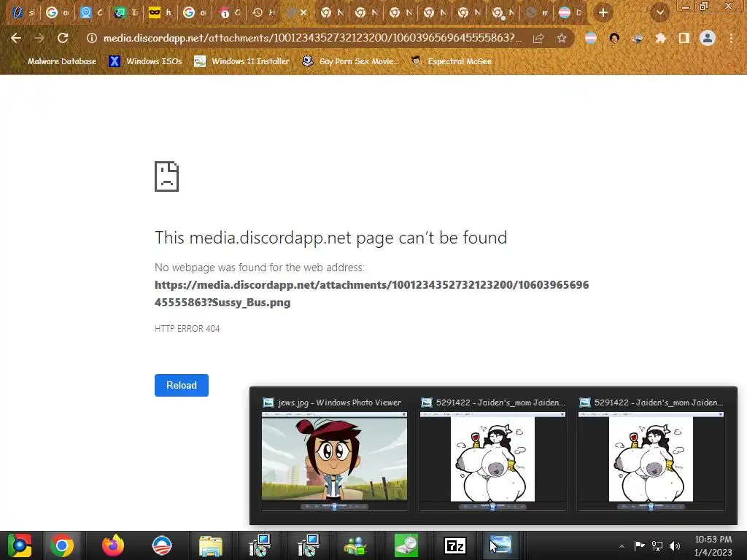Expand the tab search chevron
Screen dimensions: 747x560
pos(659,13)
